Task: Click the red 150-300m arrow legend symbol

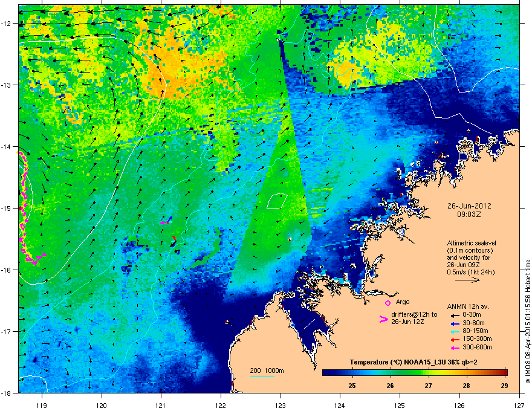Action: 455,340
